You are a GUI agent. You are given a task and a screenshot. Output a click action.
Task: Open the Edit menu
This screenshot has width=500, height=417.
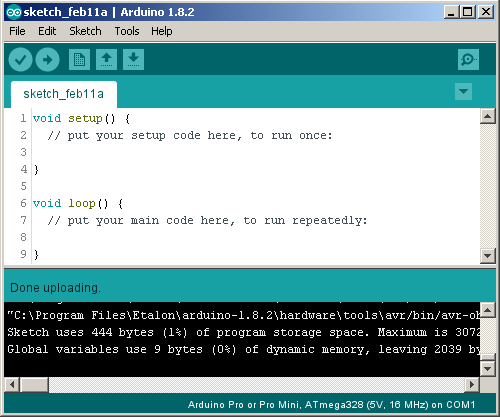tap(47, 31)
